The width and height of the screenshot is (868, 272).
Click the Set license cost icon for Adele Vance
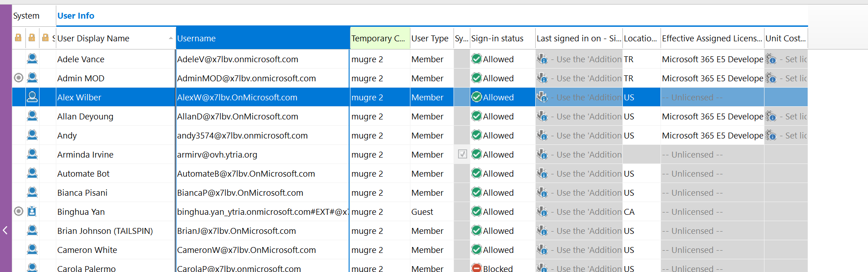[x=771, y=59]
